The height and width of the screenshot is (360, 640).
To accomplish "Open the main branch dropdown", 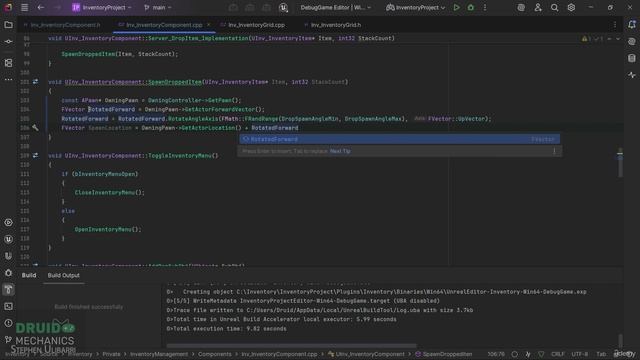I will (x=158, y=7).
